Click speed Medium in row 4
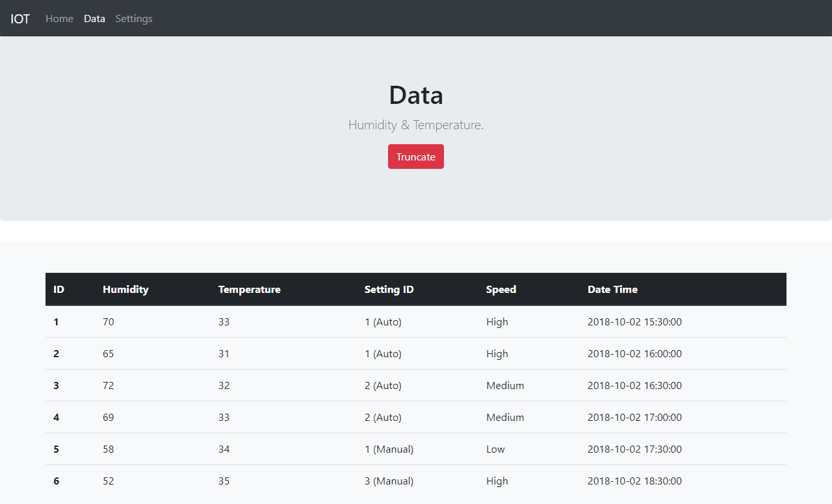The image size is (832, 504). tap(505, 417)
